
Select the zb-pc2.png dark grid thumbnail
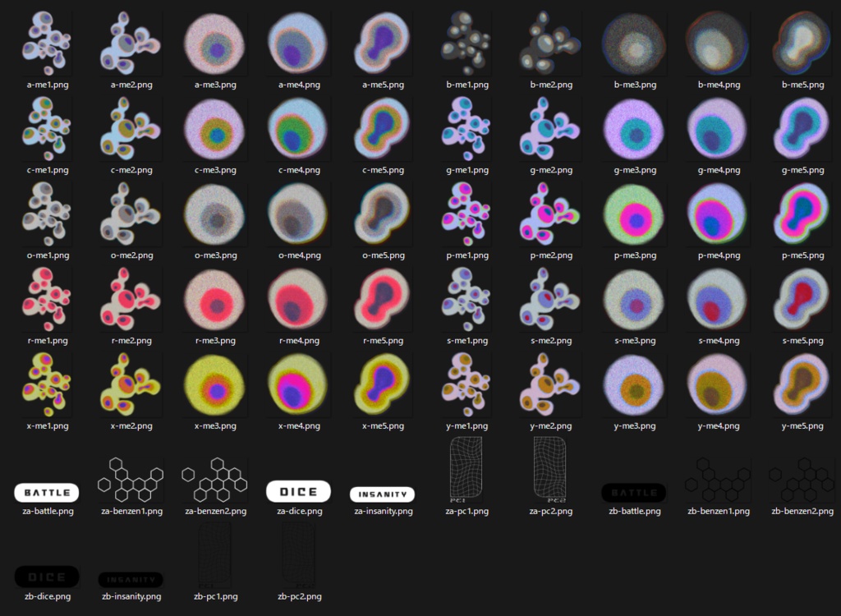coord(299,555)
